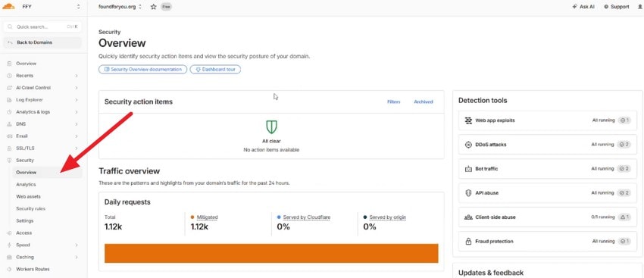Viewport: 644px width, 278px height.
Task: Click Web app exploits status badge
Action: (x=624, y=120)
